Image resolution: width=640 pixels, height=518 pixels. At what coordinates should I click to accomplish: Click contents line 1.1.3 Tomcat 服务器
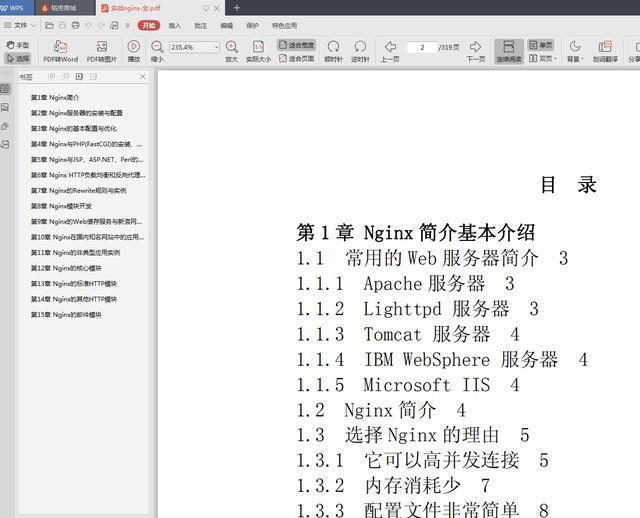tap(408, 334)
